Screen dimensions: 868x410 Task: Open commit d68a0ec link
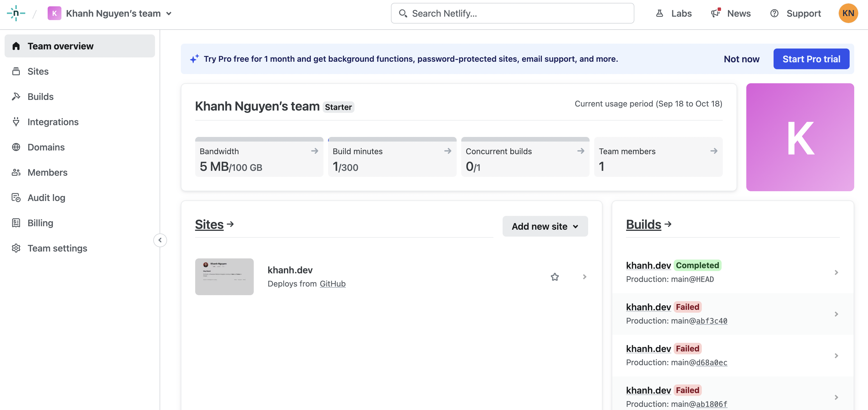tap(712, 362)
